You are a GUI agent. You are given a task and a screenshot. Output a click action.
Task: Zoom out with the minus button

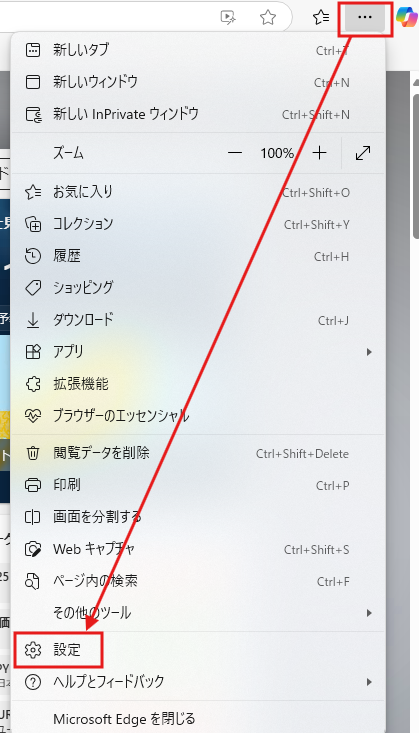[x=235, y=153]
